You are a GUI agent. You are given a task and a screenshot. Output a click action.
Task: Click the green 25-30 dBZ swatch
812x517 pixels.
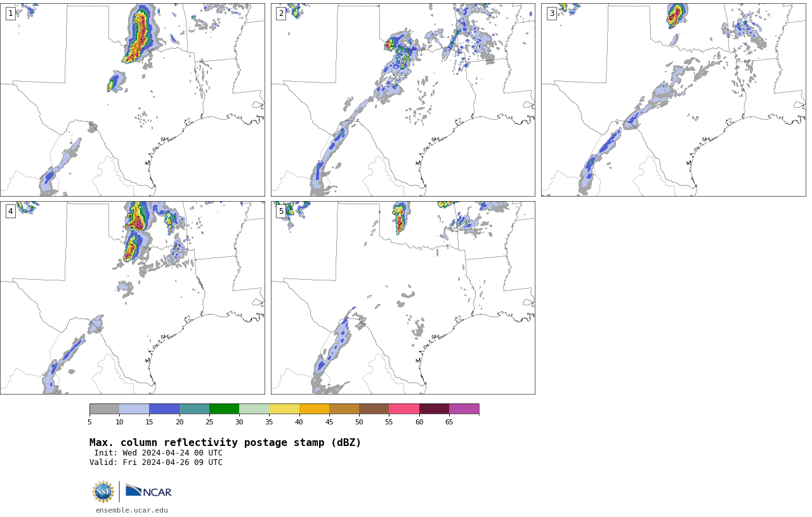[224, 409]
